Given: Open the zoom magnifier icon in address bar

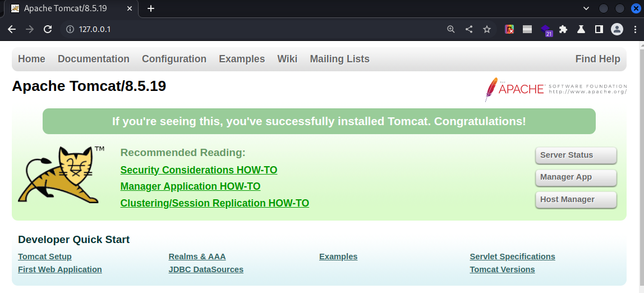Looking at the screenshot, I should point(451,29).
